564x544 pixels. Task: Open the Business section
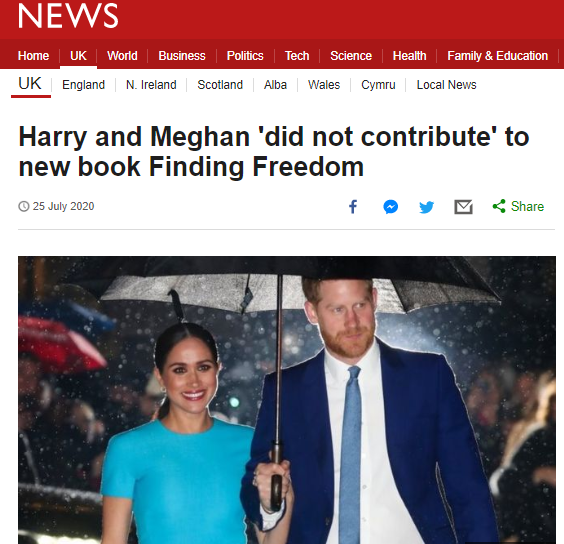coord(182,56)
